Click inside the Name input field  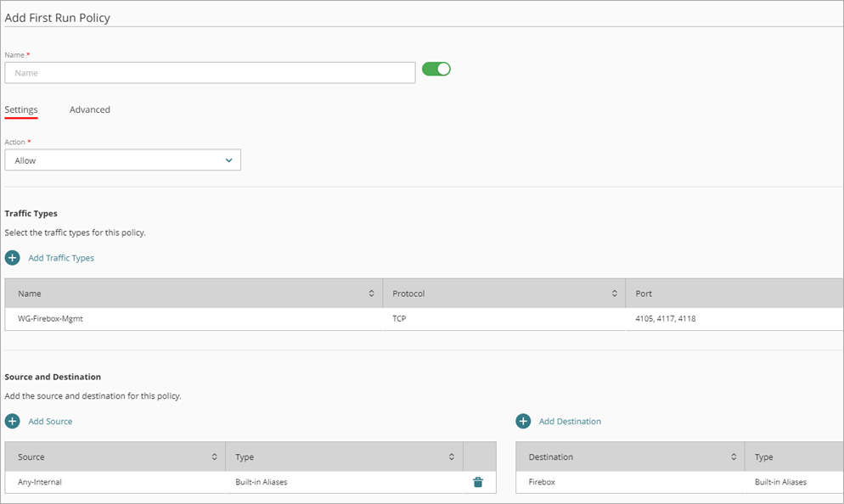208,72
